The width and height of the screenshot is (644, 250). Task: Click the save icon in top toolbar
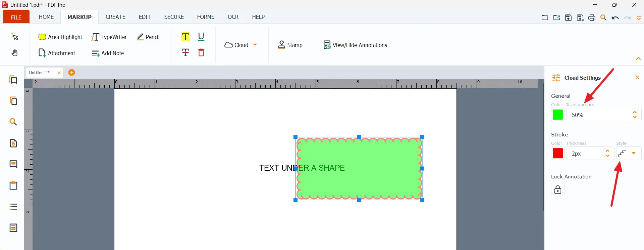pos(569,18)
